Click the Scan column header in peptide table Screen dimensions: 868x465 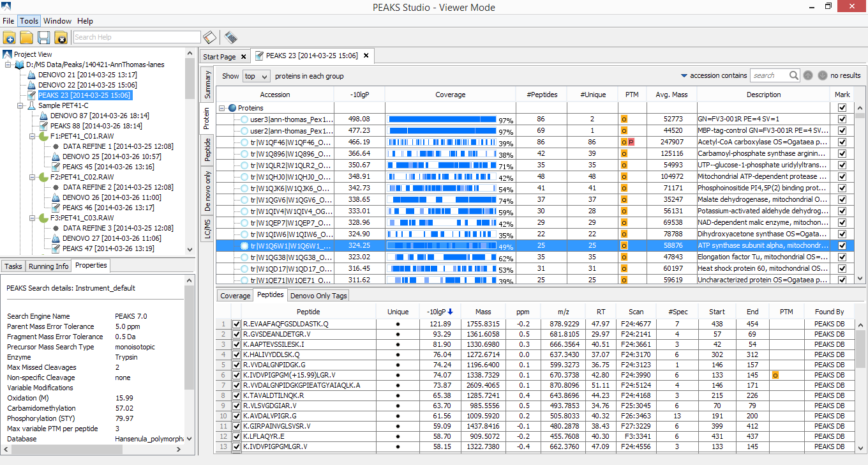(x=636, y=312)
